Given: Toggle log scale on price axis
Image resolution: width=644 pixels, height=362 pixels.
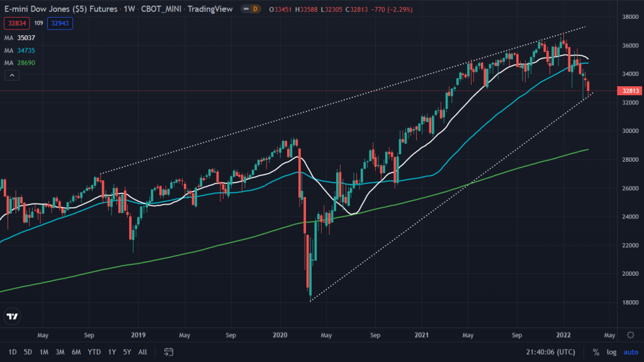Looking at the screenshot, I should point(612,351).
